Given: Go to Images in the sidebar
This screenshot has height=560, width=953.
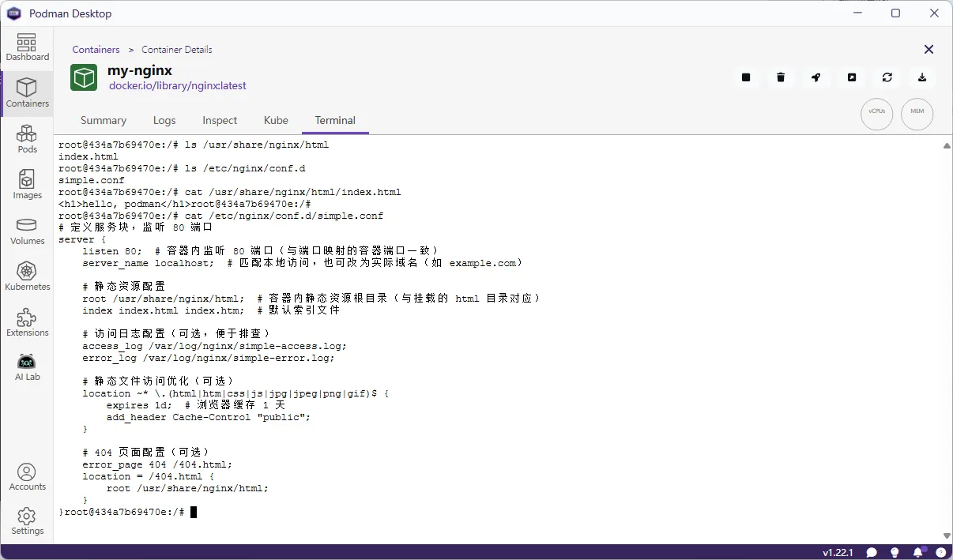Looking at the screenshot, I should point(27,185).
